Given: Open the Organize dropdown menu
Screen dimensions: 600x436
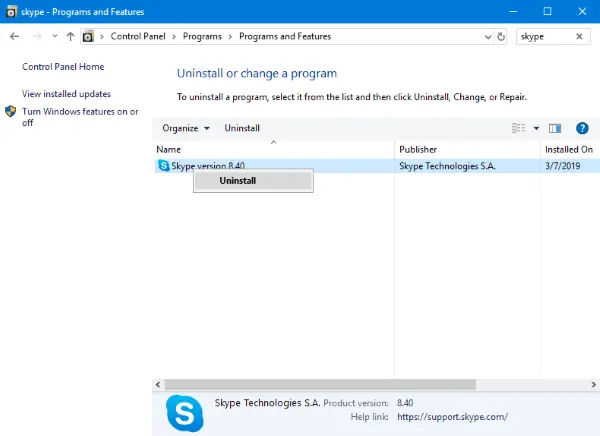Looking at the screenshot, I should coord(186,128).
